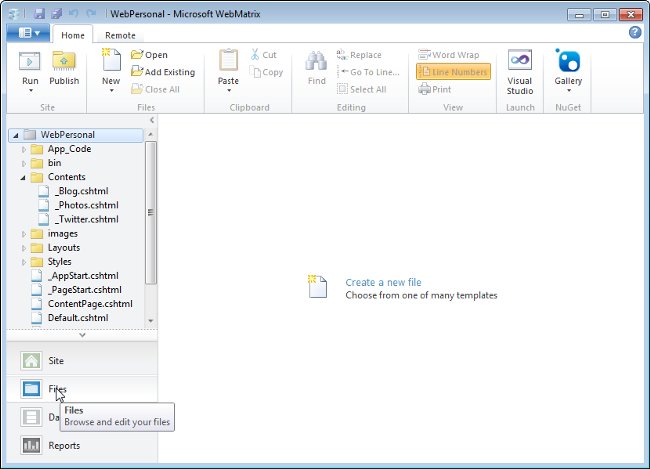Click the Run site icon
The width and height of the screenshot is (650, 469).
[x=30, y=61]
